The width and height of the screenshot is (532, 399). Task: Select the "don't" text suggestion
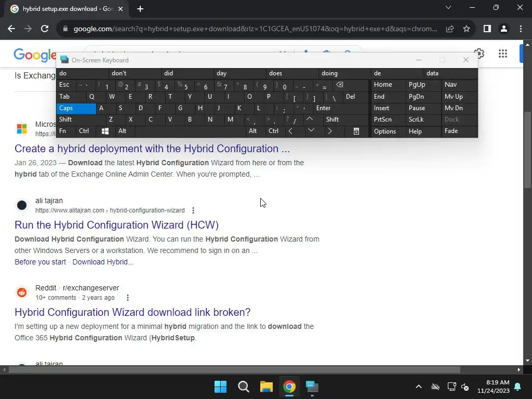135,73
